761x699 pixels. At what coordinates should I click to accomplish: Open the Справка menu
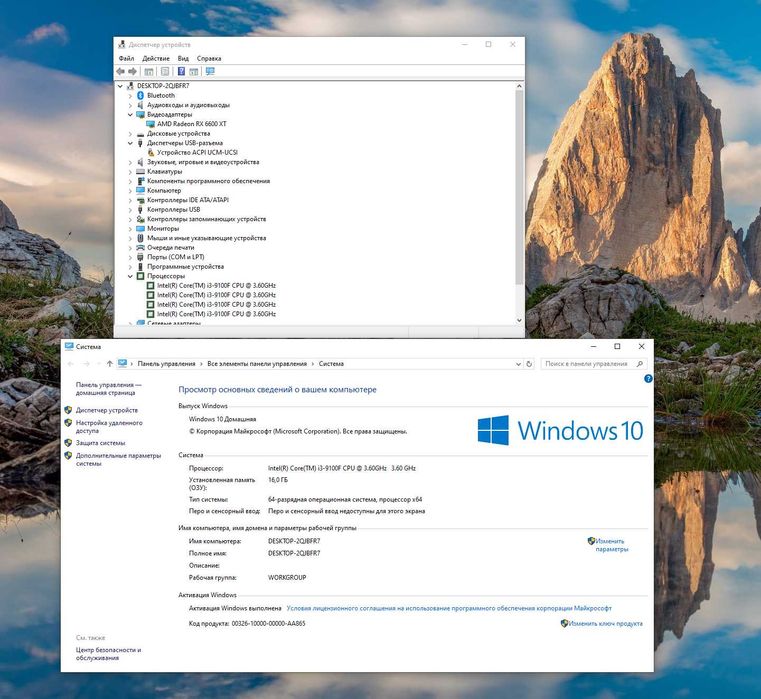(209, 58)
